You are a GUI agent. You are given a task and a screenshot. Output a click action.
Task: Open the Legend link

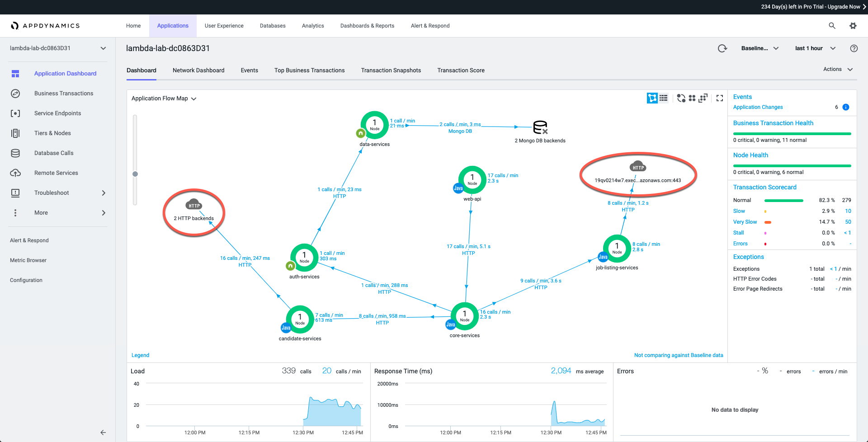click(x=140, y=355)
